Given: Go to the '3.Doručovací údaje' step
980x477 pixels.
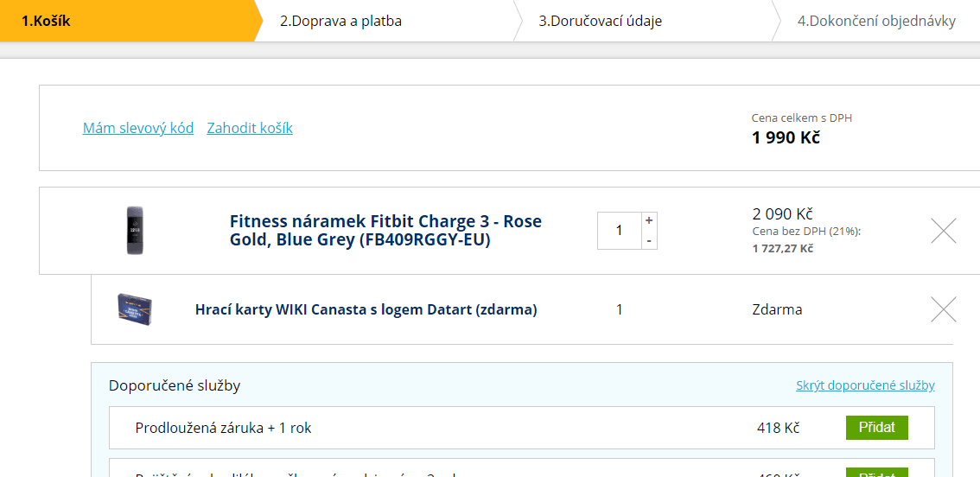Looking at the screenshot, I should click(x=601, y=21).
